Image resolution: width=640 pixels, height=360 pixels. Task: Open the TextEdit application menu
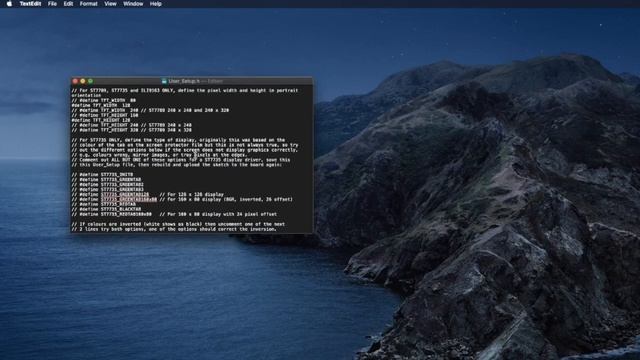(31, 4)
